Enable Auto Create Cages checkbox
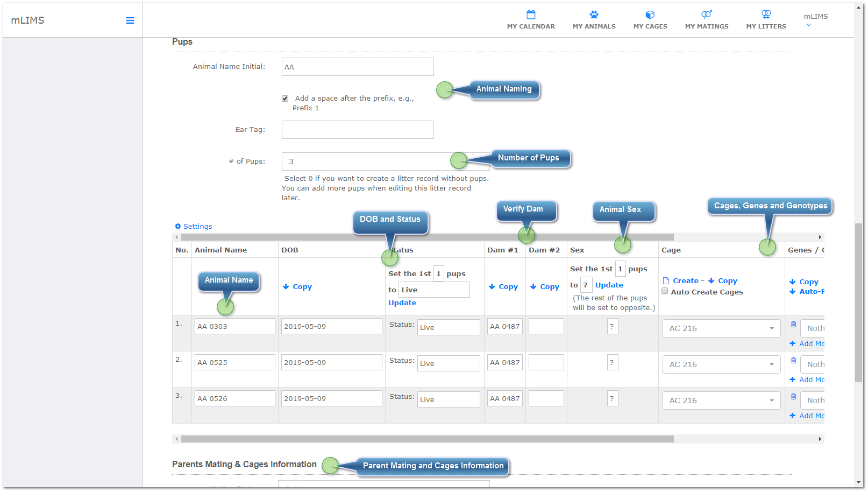 665,291
